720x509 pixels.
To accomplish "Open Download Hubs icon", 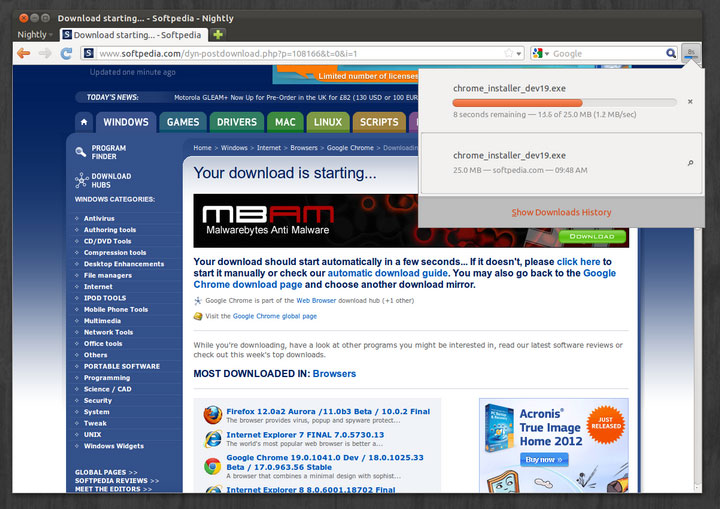I will click(x=81, y=180).
